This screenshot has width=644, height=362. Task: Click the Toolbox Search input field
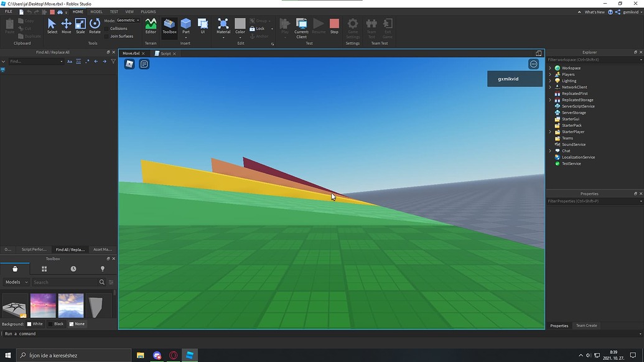pos(65,282)
